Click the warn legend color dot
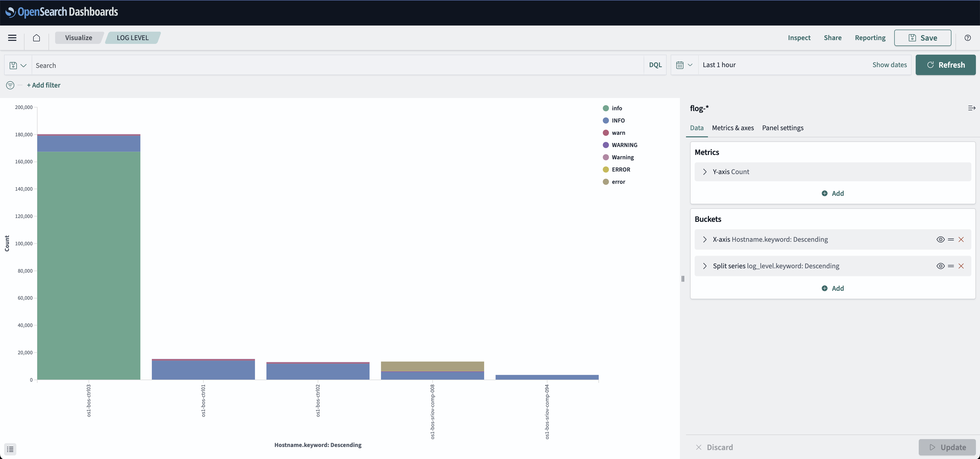Viewport: 980px width, 459px height. [606, 132]
